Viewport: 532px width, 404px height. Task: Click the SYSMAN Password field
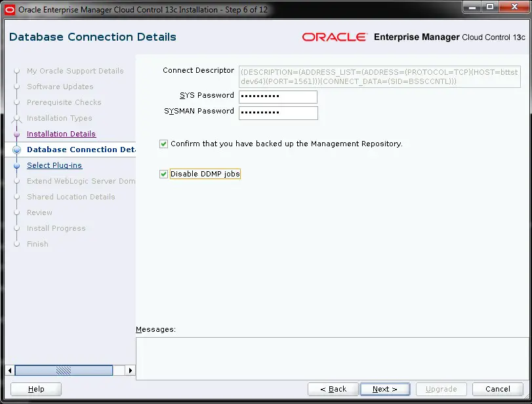[278, 113]
